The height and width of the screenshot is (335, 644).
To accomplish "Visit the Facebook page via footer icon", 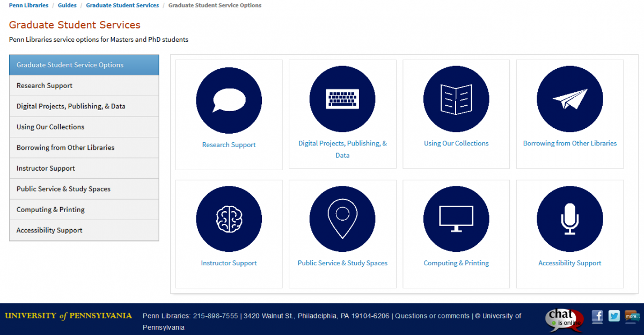I will [597, 316].
